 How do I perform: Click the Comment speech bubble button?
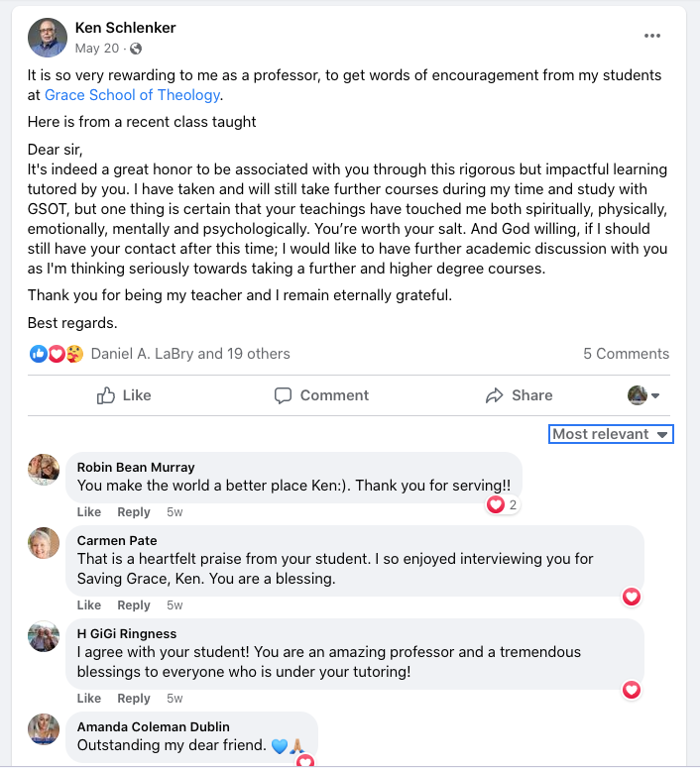[321, 395]
